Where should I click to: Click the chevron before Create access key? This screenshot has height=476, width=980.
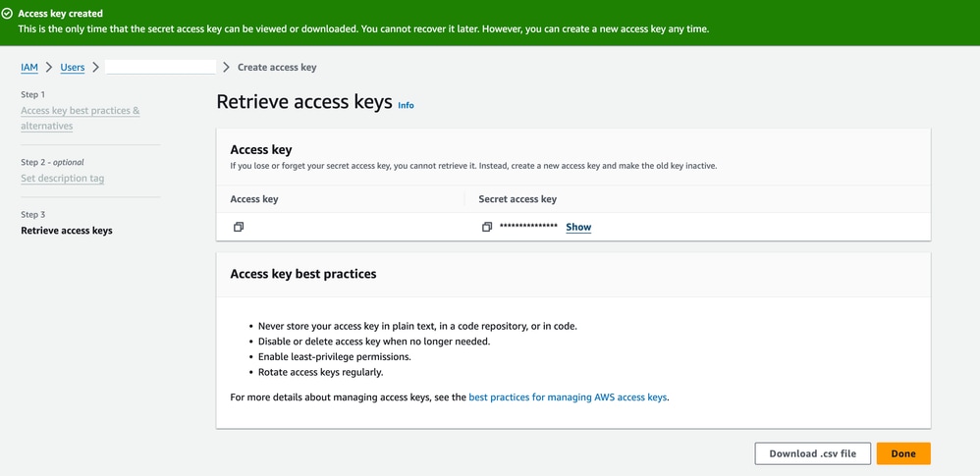(x=226, y=67)
